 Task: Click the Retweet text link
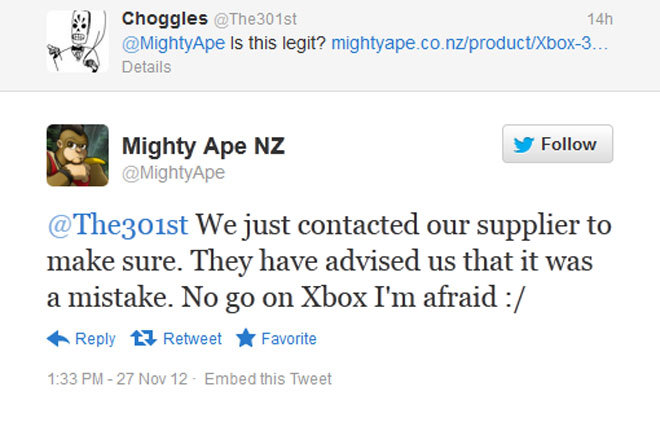[192, 339]
